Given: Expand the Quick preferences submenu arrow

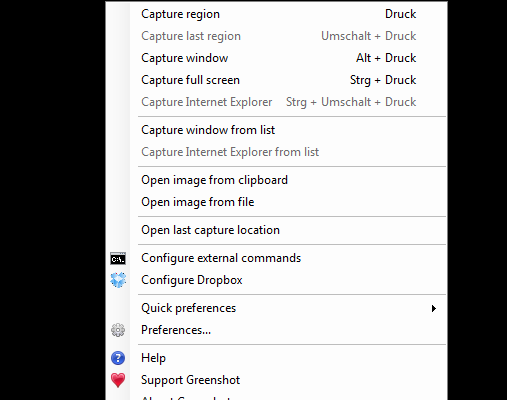Looking at the screenshot, I should [x=434, y=308].
